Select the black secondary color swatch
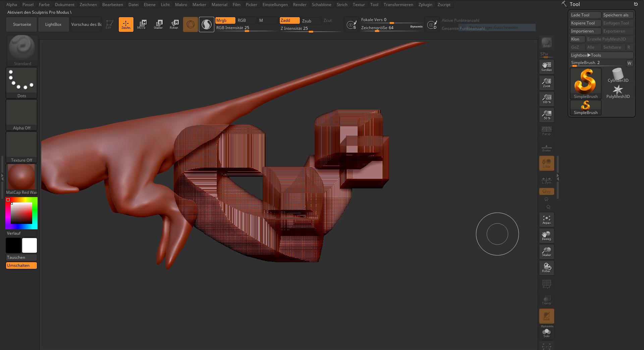This screenshot has width=644, height=350. [13, 245]
